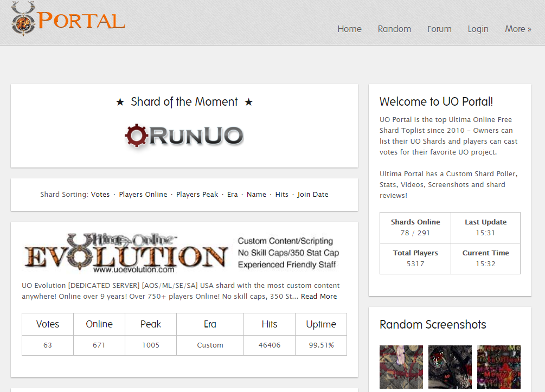Screen dimensions: 545x392
Task: Select the Votes value 63
Action: click(x=48, y=345)
